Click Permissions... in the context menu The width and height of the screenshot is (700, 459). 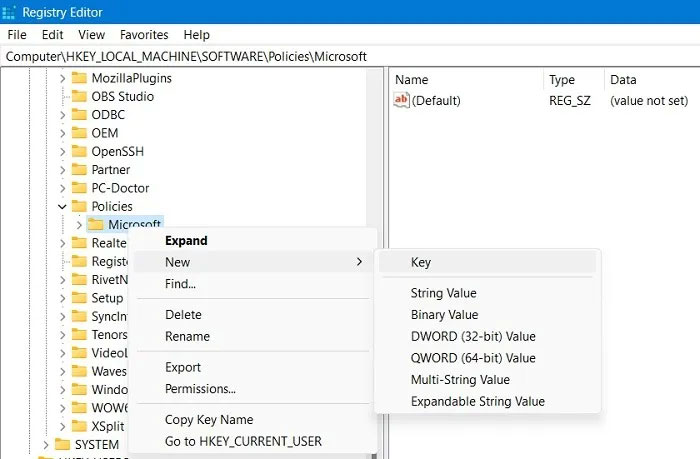point(200,388)
